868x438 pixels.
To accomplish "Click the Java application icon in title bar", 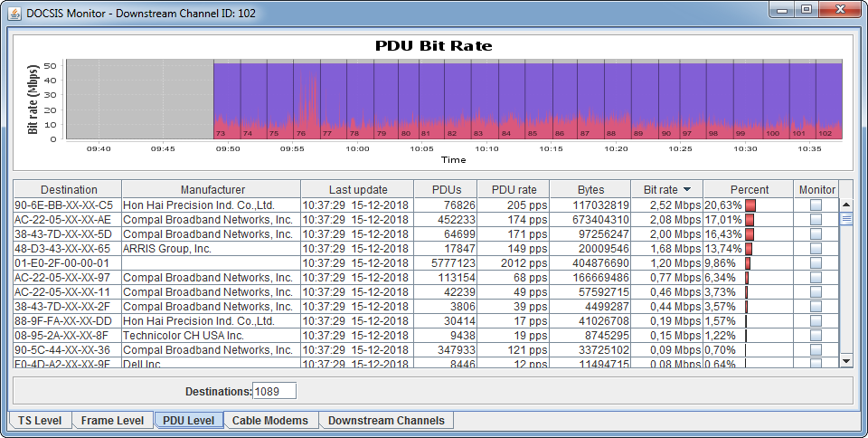I will coord(14,13).
